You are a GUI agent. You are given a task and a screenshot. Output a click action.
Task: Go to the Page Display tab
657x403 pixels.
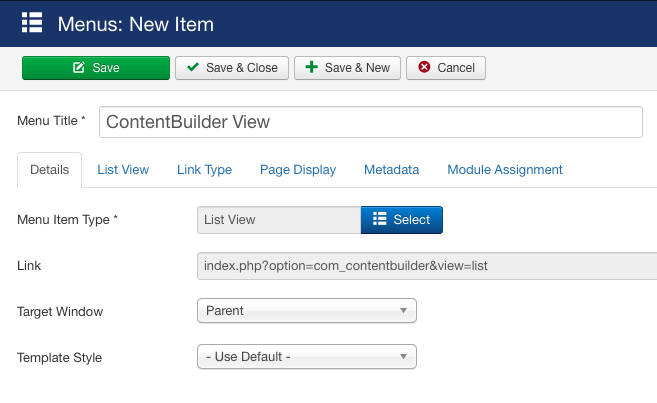pos(298,170)
